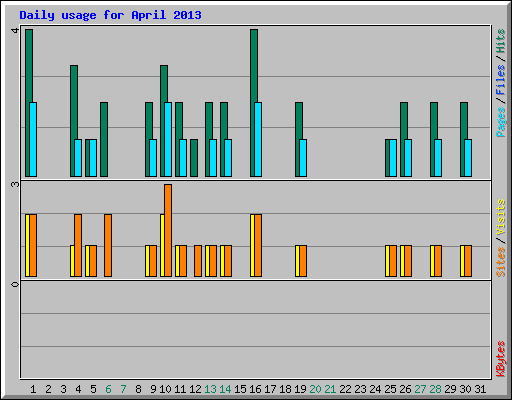
Task: Click green weekend day label '6'
Action: pyautogui.click(x=108, y=389)
